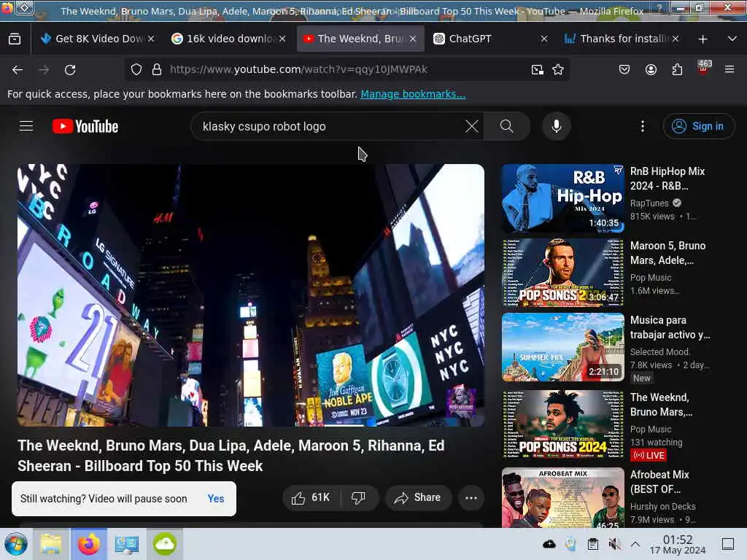Open File Explorer from taskbar
Screen dimensions: 747x560
(x=51, y=544)
